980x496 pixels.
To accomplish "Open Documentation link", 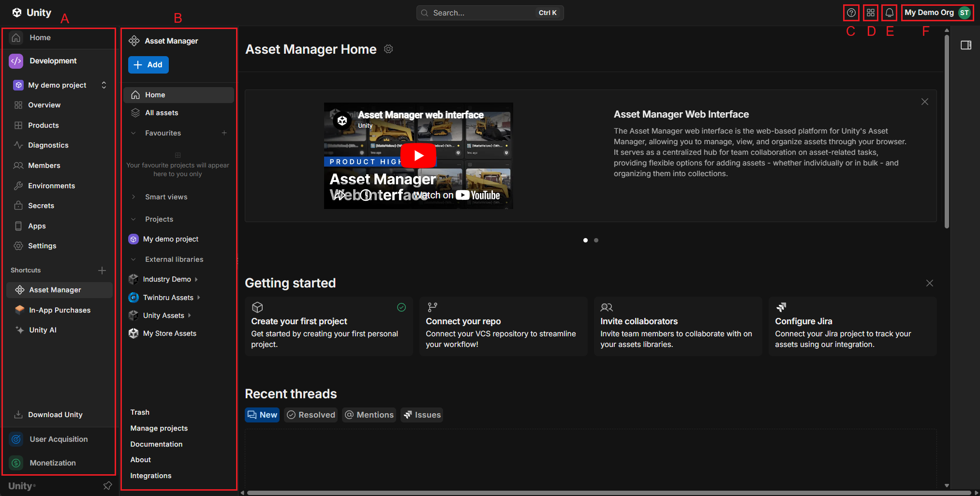I will point(156,444).
